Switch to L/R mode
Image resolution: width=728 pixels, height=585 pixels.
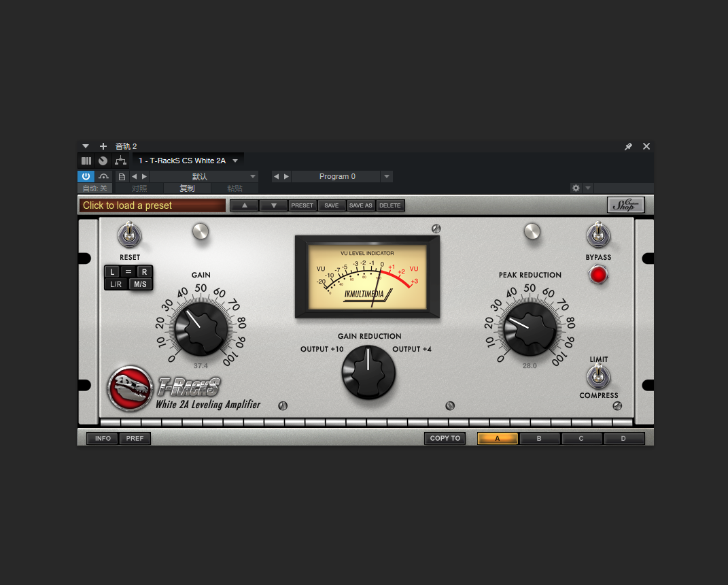click(x=116, y=284)
